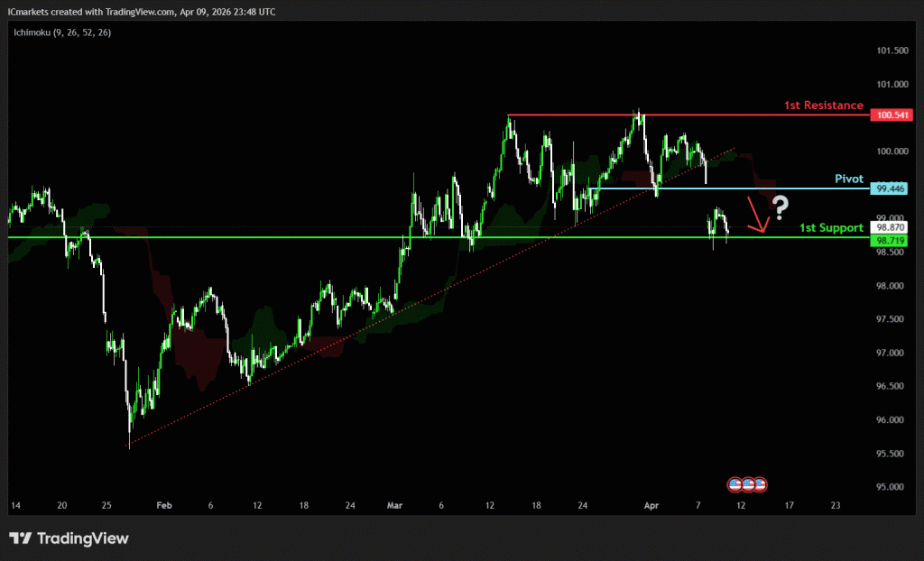The image size is (924, 561).
Task: Click the rightmost US flag economic event icon
Action: [761, 484]
